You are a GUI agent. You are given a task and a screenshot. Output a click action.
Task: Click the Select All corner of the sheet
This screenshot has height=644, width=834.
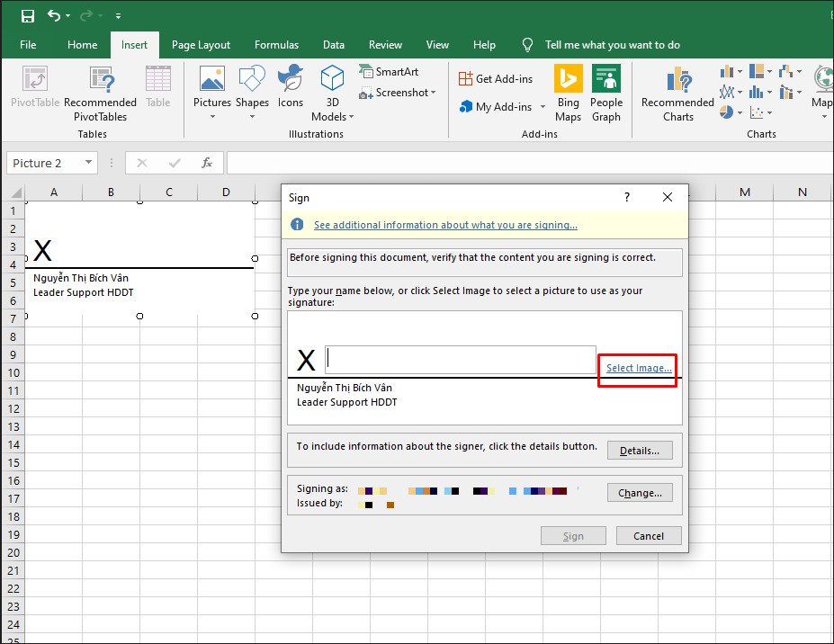pos(14,192)
